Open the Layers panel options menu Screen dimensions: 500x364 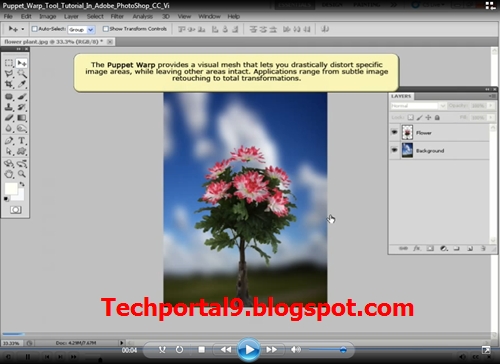pos(492,96)
